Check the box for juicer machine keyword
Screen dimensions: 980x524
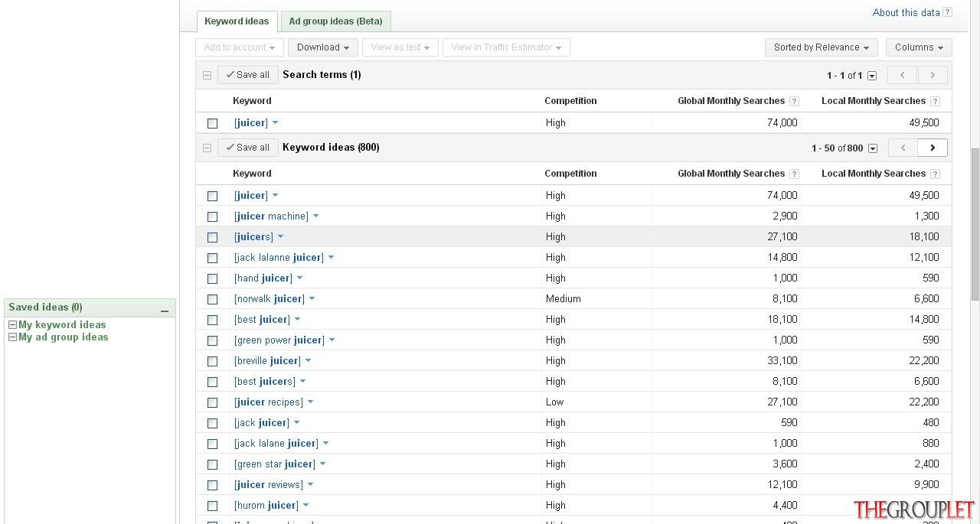pyautogui.click(x=212, y=216)
